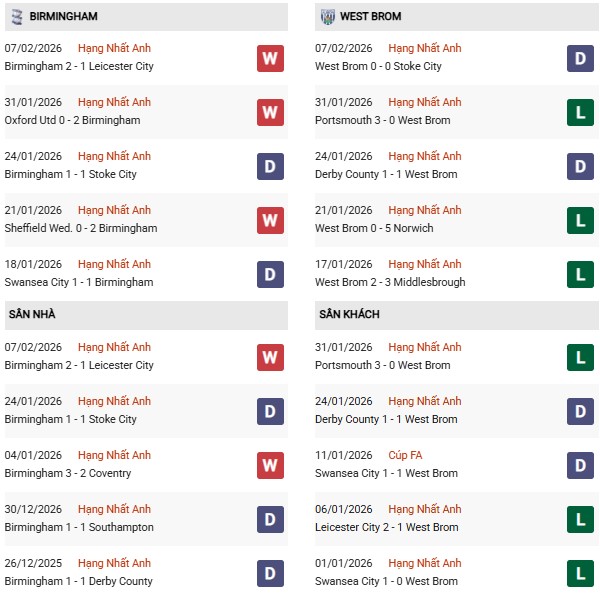Open the Birmingham 1-1 Southampton match row
Screen dimensions: 600x594
point(82,527)
